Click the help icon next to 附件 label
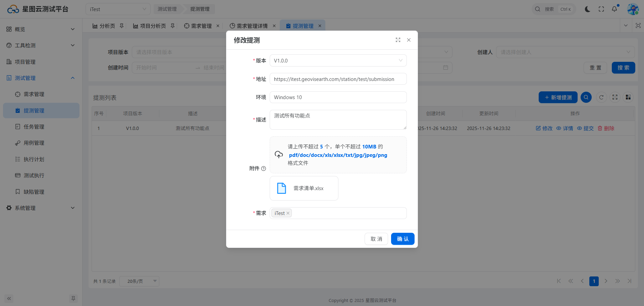 click(x=264, y=169)
